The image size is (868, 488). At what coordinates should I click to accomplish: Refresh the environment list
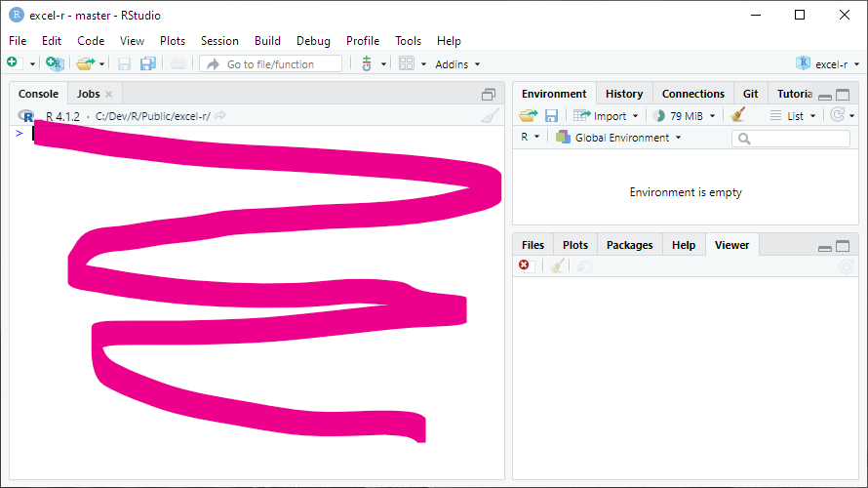(838, 114)
